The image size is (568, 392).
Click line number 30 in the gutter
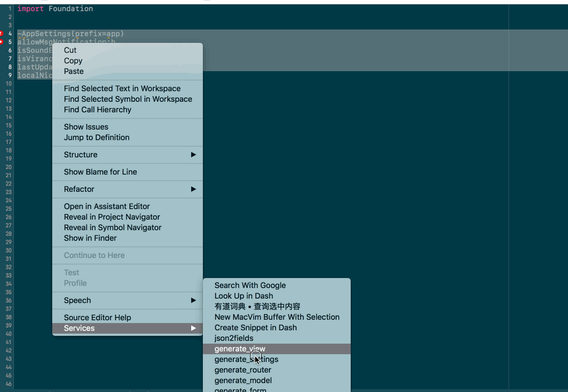coord(8,250)
